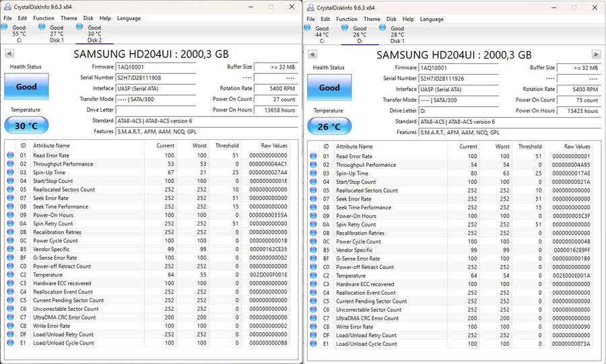Click CrystalDiskInfo app icon in right title bar

pyautogui.click(x=310, y=7)
